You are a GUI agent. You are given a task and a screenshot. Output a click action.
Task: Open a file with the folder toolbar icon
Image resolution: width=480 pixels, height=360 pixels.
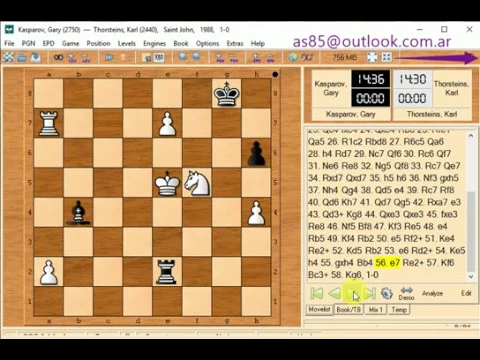tap(22, 58)
